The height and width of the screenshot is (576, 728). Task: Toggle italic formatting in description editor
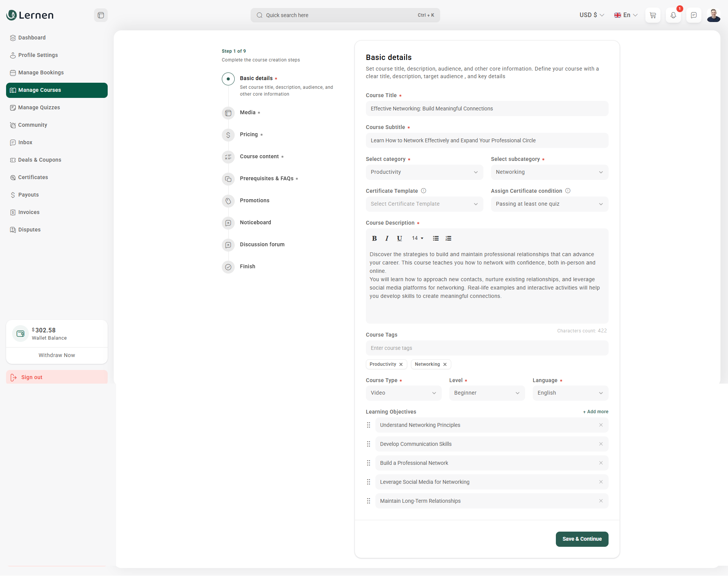(x=387, y=238)
